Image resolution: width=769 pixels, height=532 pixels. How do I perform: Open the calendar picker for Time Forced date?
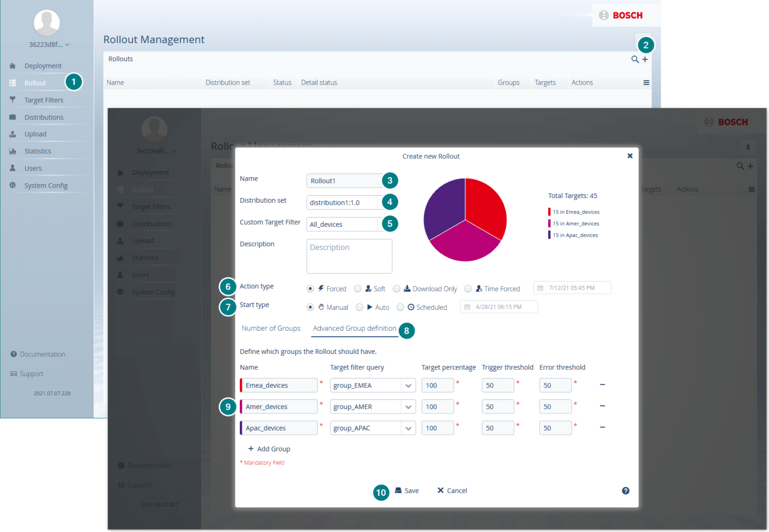[542, 287]
